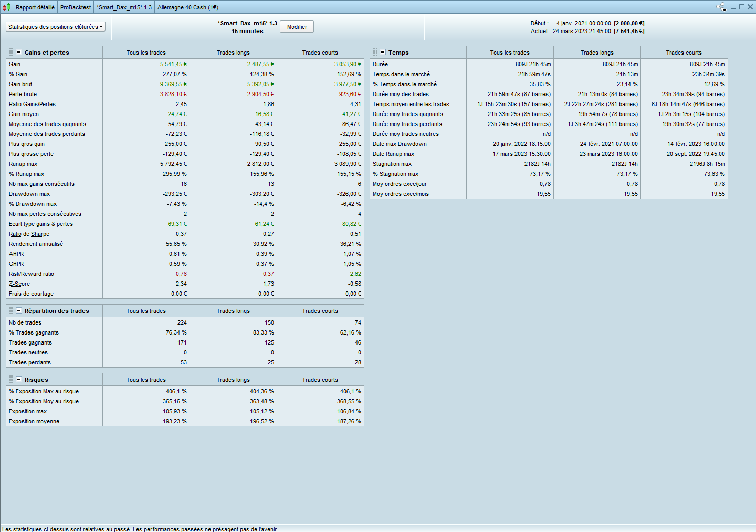
Task: Click the Temps panel drag handle
Action: click(375, 53)
